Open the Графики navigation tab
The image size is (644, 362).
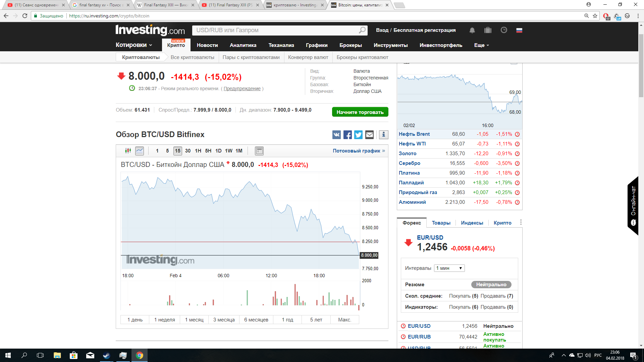point(317,45)
